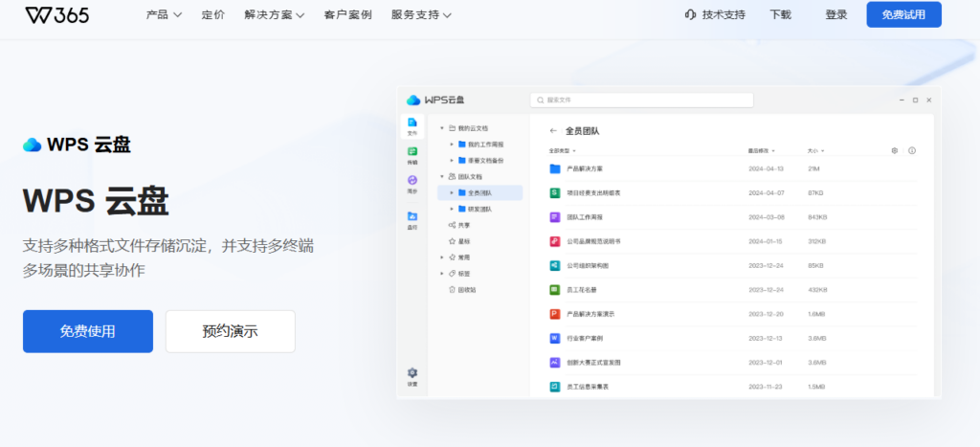Screen dimensions: 980x447
Task: Go to 下载 in the top bar
Action: 780,15
